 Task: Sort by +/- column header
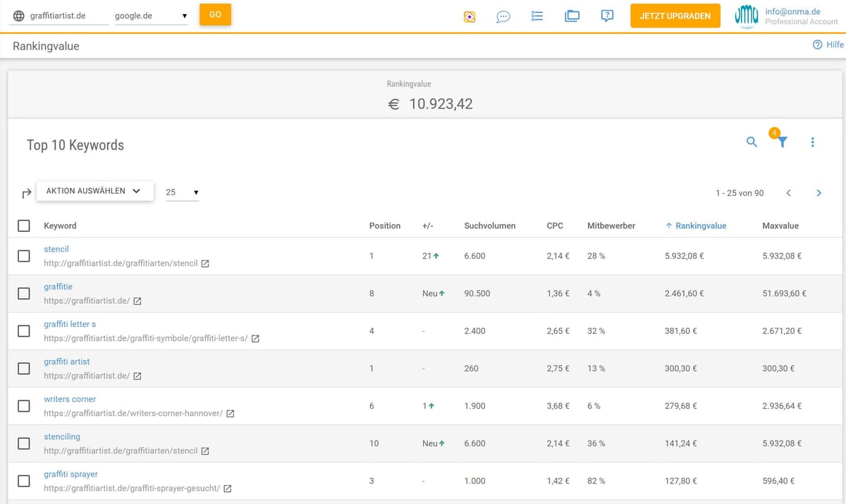coord(427,226)
